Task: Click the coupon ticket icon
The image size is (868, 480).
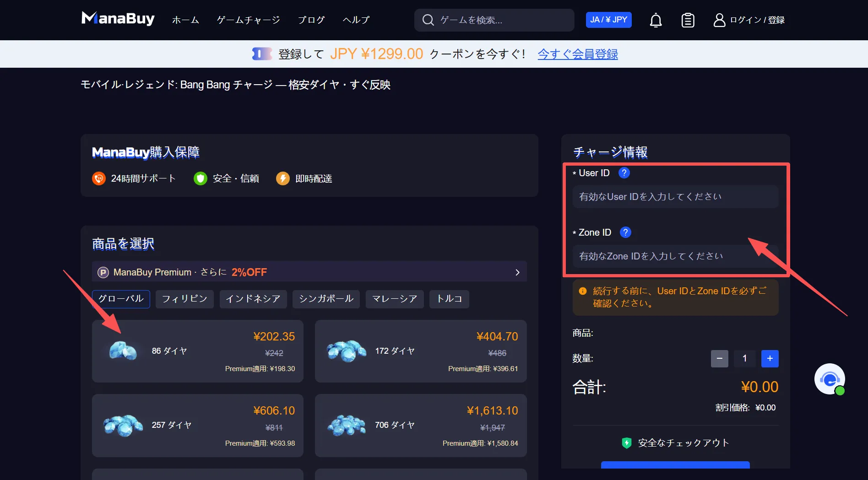Action: click(262, 54)
